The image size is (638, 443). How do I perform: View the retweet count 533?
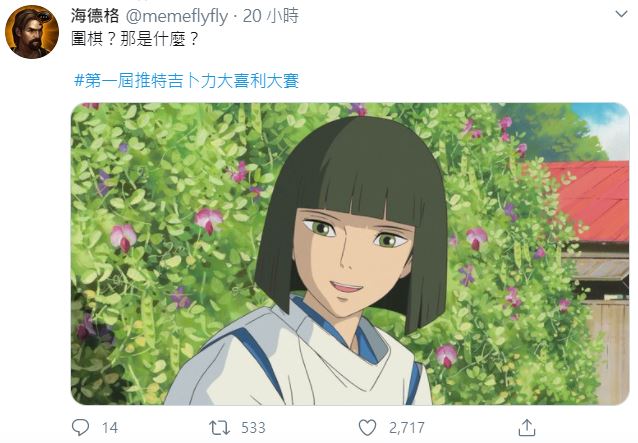(253, 428)
